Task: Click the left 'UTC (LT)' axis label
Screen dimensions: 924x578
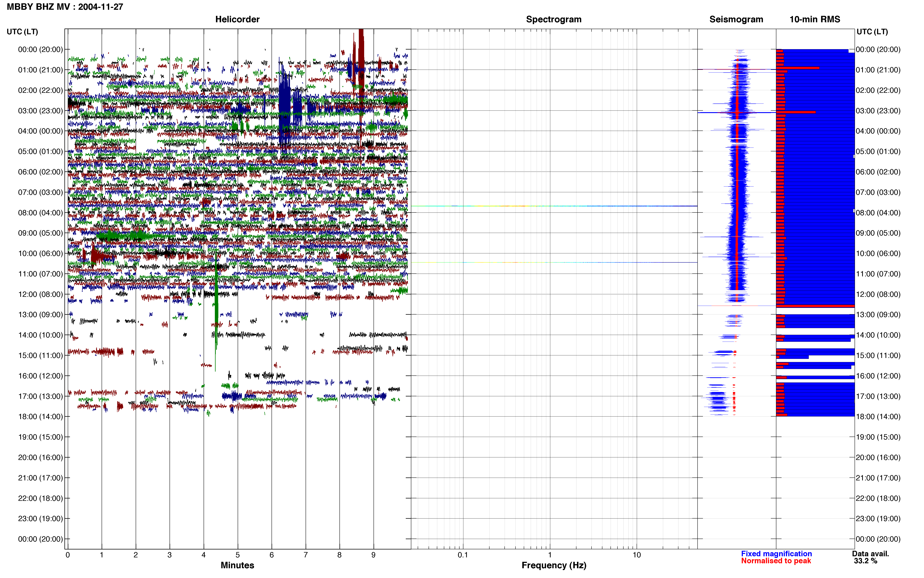Action: (22, 32)
